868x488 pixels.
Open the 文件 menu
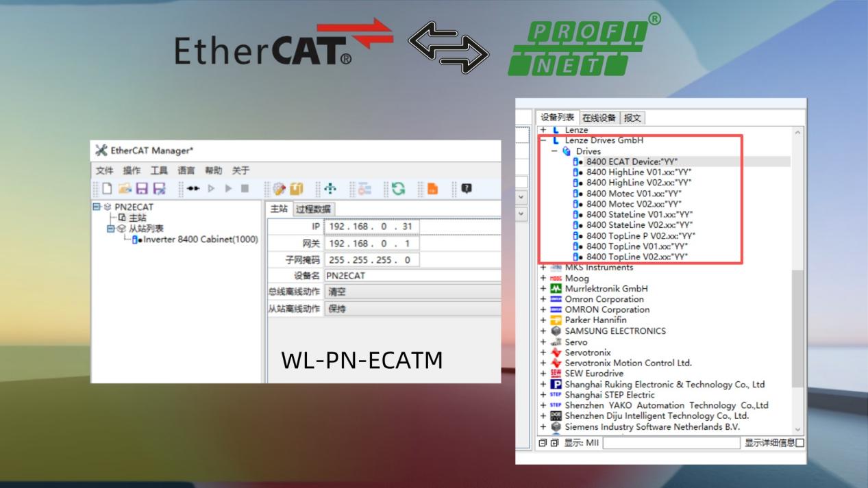point(104,170)
